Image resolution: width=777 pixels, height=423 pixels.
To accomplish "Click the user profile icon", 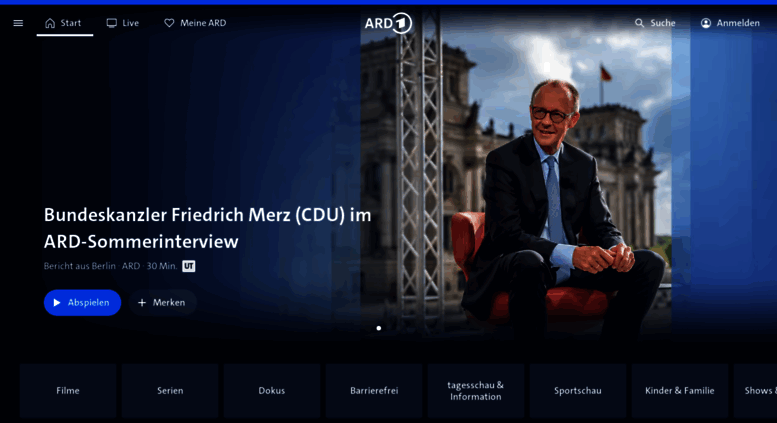I will point(706,23).
